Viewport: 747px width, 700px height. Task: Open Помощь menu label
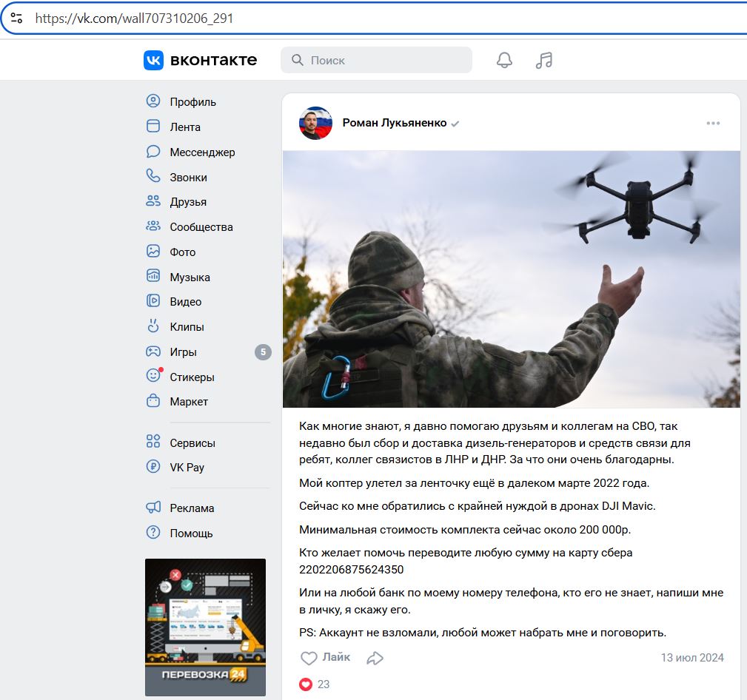192,534
